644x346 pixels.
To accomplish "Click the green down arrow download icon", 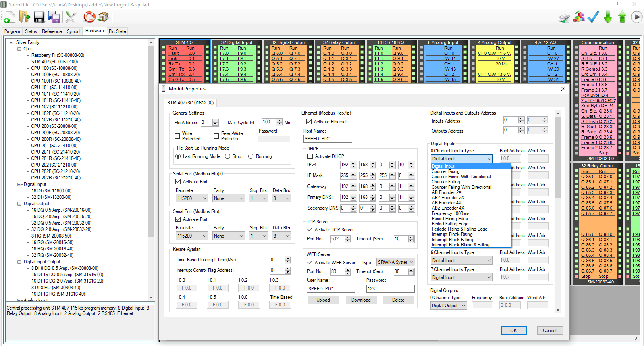I will click(x=608, y=17).
